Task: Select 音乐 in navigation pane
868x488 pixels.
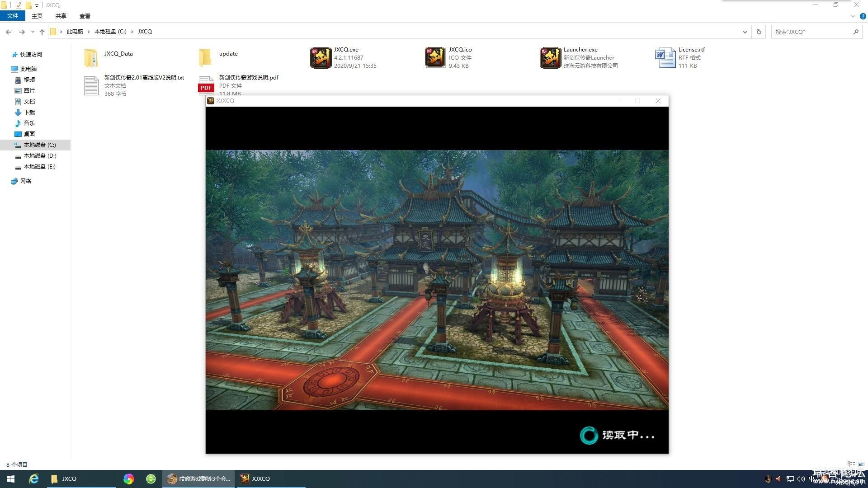Action: 29,123
